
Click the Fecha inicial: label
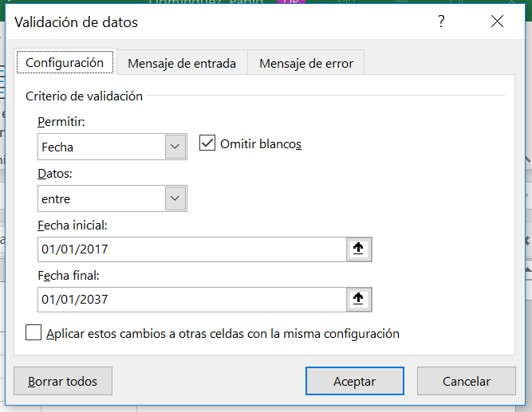(x=73, y=226)
